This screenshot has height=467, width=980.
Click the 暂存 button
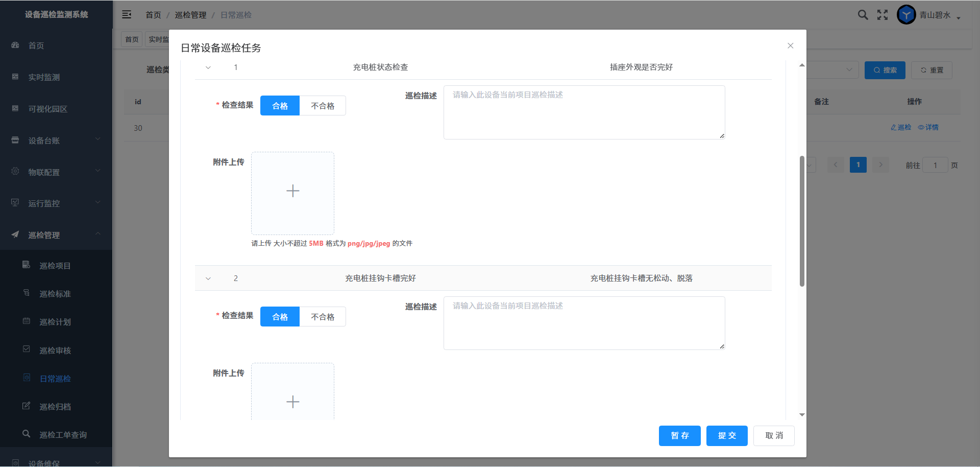[x=679, y=436]
